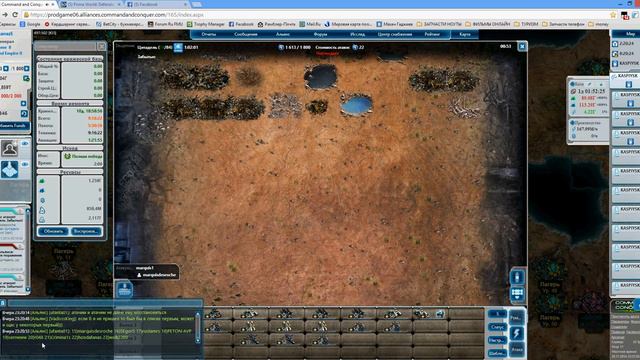Viewport: 640px width, 360px height.
Task: Click the Google bookmark
Action: 30,24
